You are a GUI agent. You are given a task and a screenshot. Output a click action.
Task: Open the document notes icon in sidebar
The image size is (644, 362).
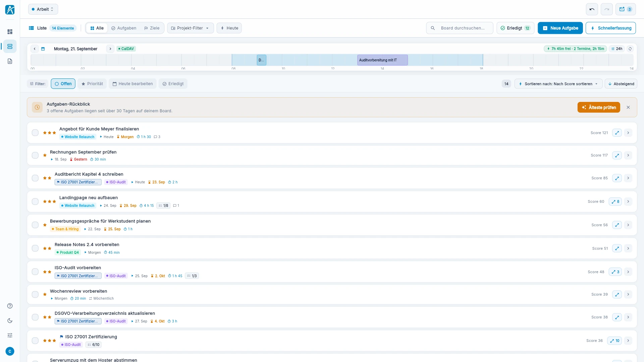coord(10,61)
